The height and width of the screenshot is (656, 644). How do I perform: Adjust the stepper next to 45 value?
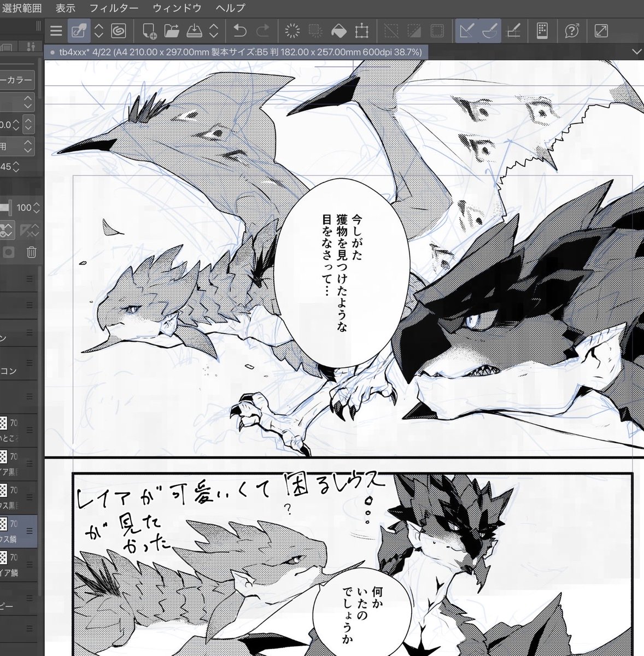coord(16,166)
